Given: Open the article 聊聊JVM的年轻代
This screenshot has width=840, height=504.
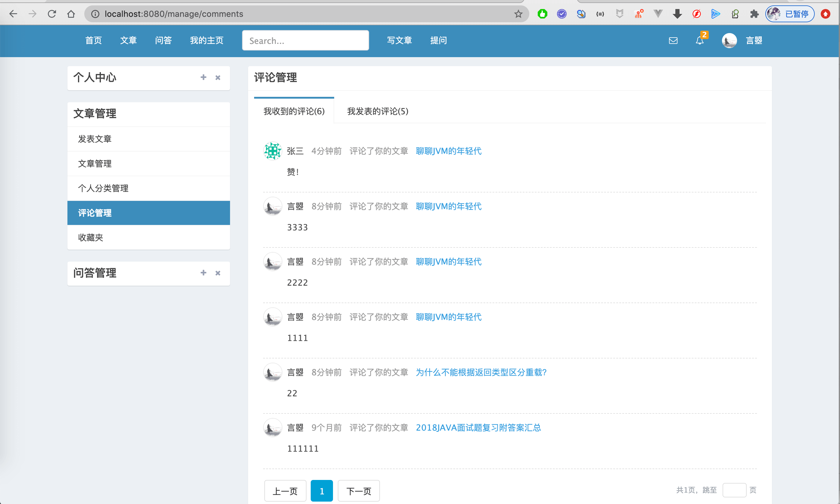Looking at the screenshot, I should click(x=448, y=151).
